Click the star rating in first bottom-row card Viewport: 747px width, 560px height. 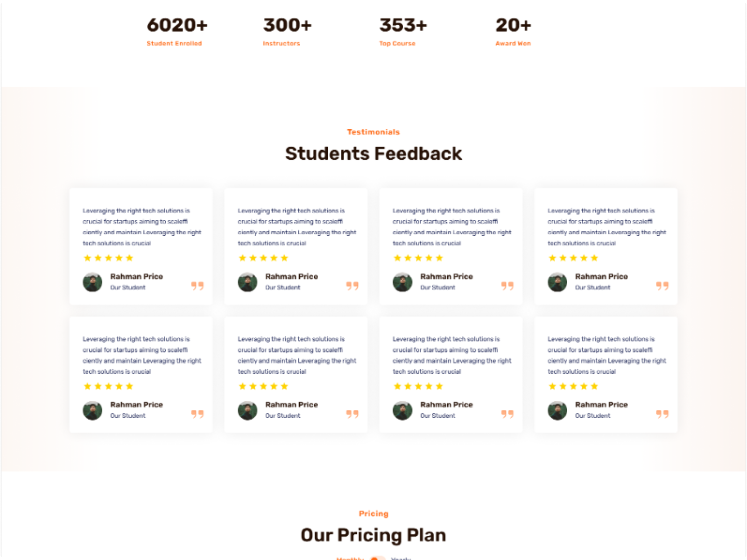108,386
